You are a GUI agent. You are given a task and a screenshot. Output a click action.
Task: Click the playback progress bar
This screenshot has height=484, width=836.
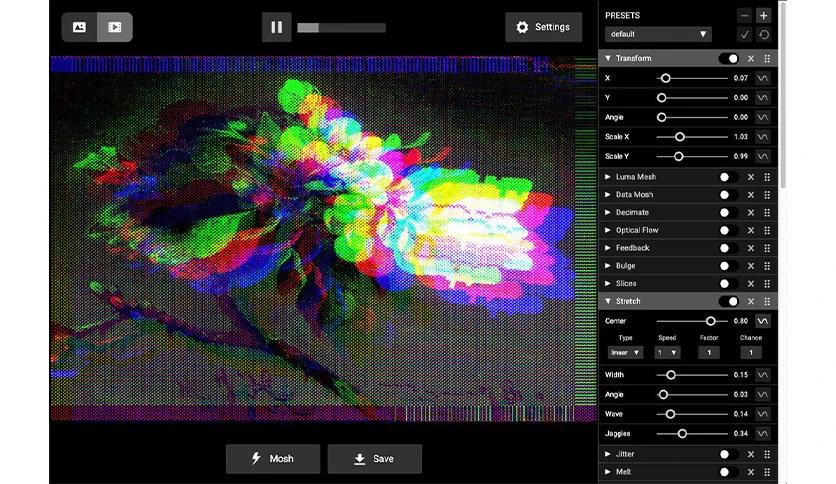341,28
